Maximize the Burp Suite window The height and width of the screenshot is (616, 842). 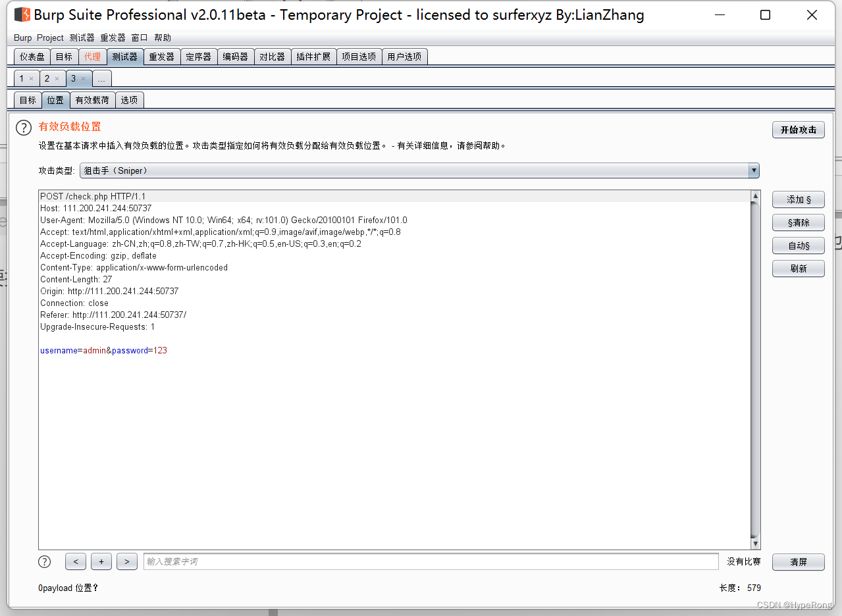pos(765,15)
